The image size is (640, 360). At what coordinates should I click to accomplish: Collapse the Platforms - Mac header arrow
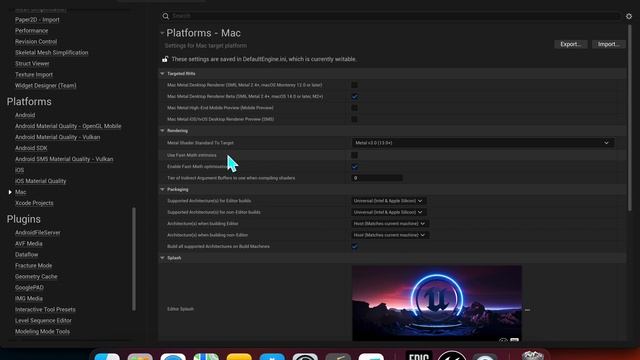162,33
